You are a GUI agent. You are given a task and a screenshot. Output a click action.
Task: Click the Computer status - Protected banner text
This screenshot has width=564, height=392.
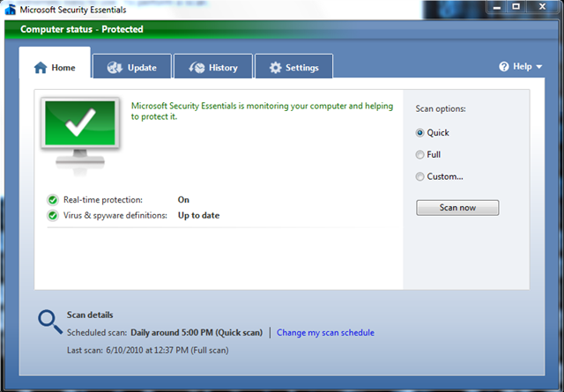pos(82,29)
